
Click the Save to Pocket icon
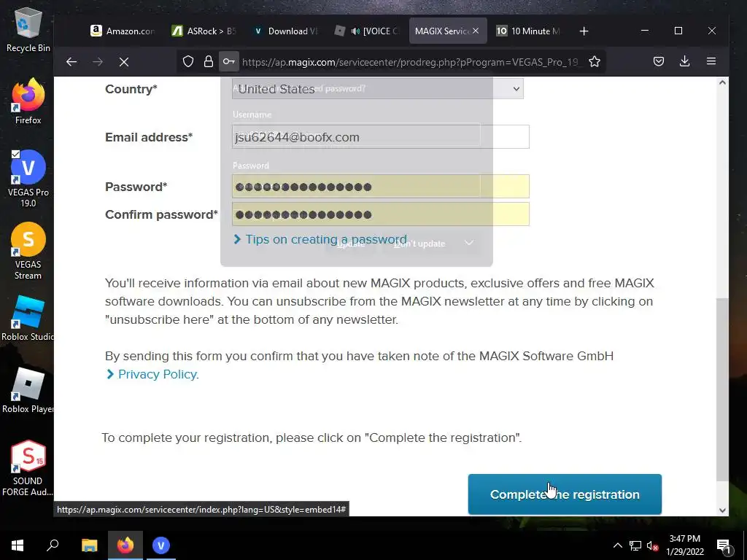(659, 61)
